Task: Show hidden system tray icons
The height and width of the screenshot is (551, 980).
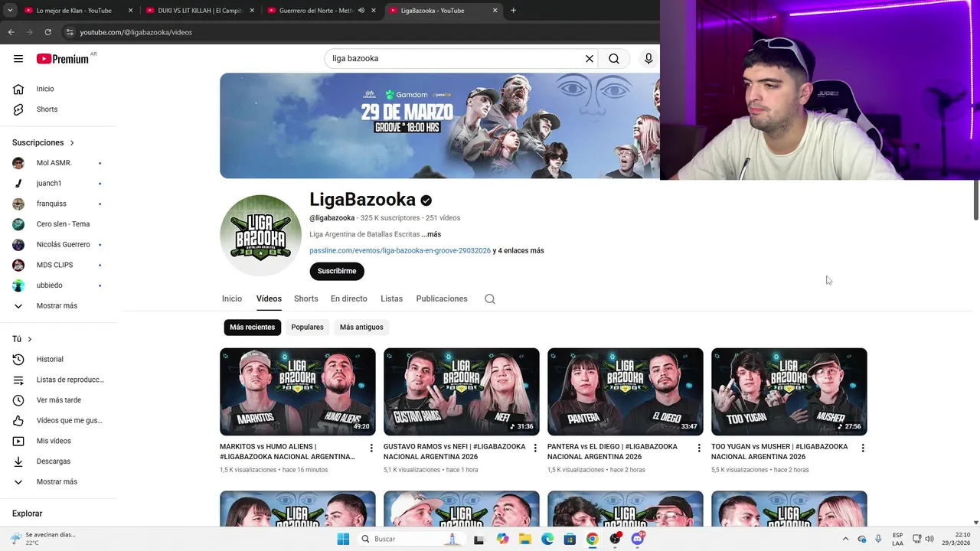Action: 845,539
